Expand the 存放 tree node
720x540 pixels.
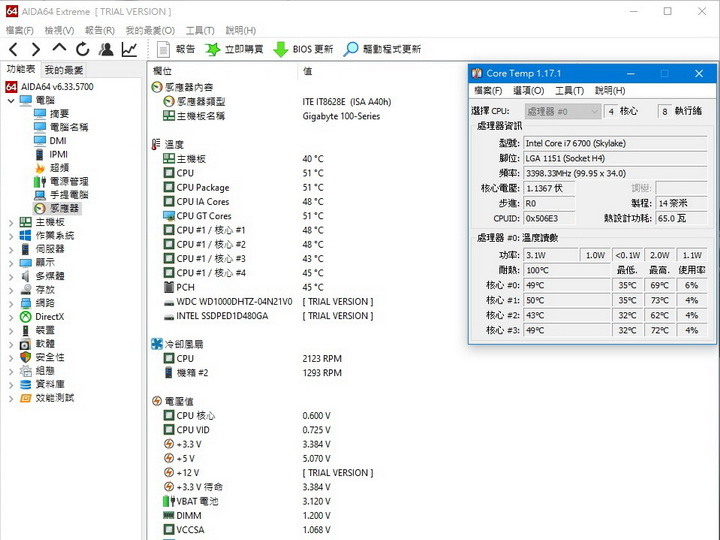pyautogui.click(x=11, y=290)
